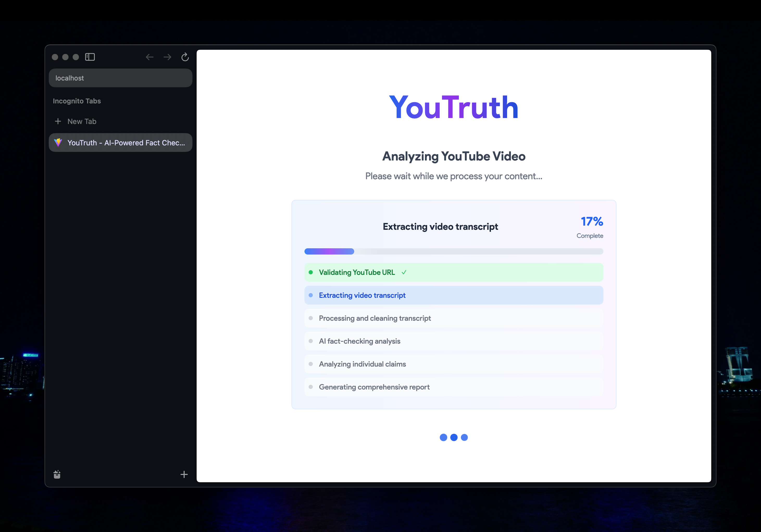Click the progress bar filled portion
The height and width of the screenshot is (532, 761).
click(x=329, y=251)
